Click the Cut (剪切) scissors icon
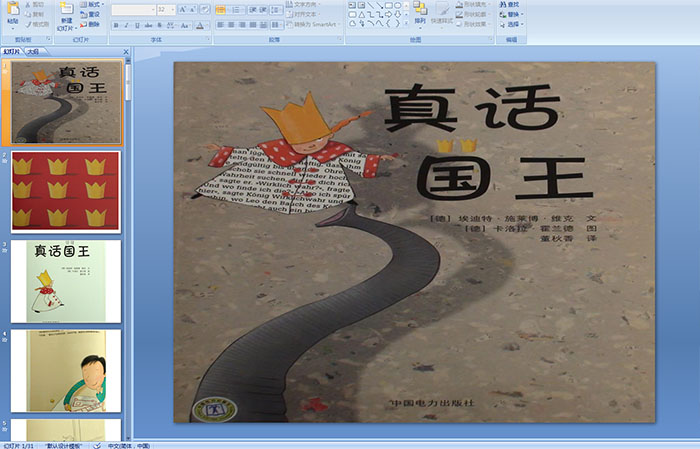The width and height of the screenshot is (700, 449). 28,4
